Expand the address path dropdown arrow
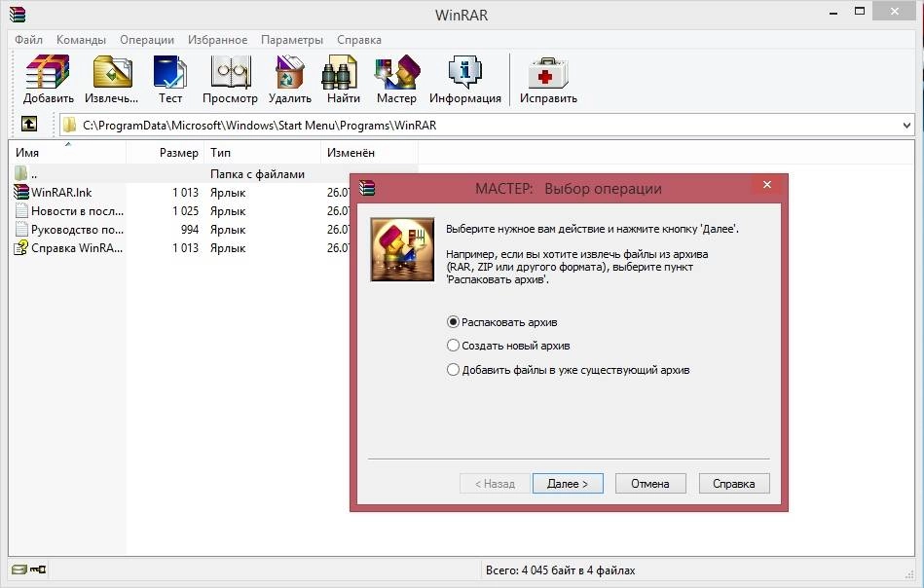 coord(906,125)
